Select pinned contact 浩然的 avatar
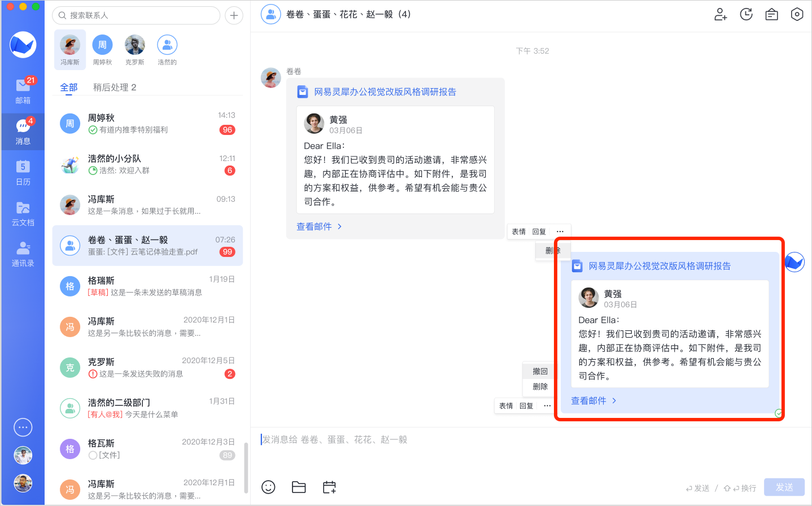 point(167,45)
